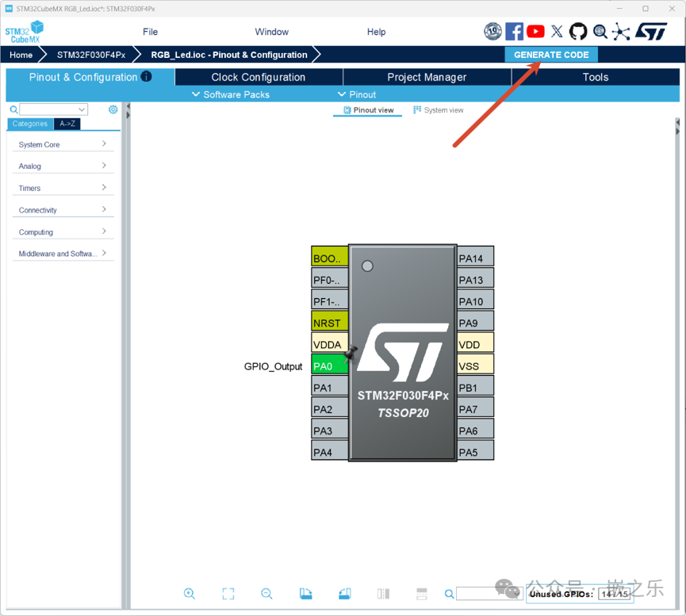
Task: Rotate chip clockwise with bottom toolbar icon
Action: 306,594
